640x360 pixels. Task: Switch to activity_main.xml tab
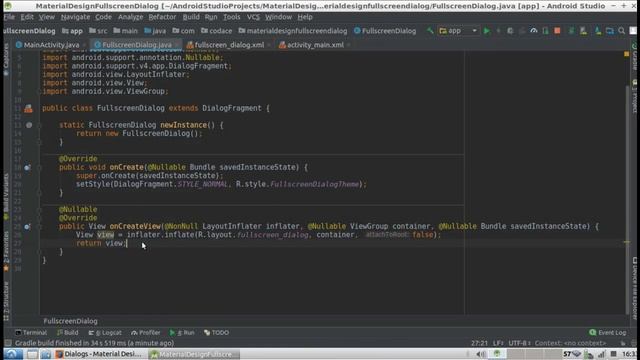click(315, 45)
